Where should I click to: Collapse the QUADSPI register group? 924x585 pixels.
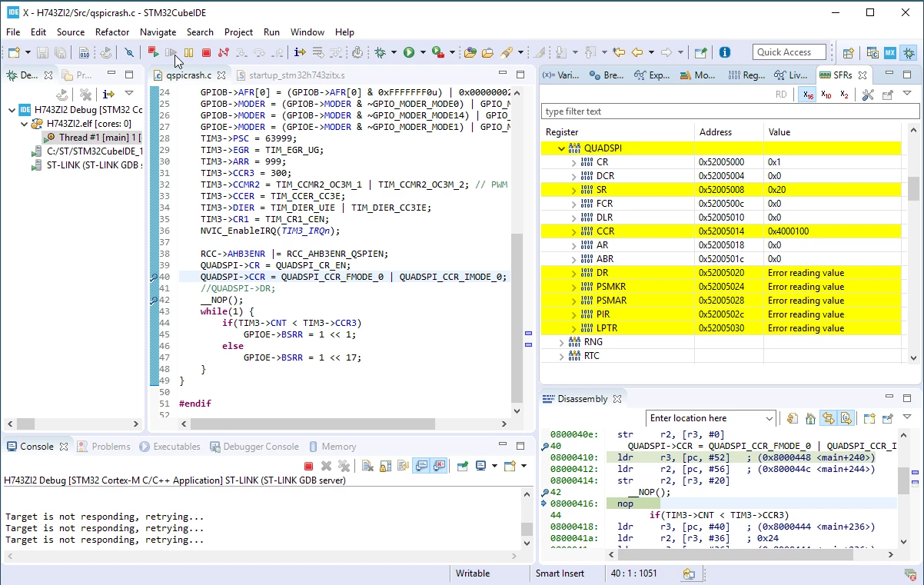click(561, 148)
